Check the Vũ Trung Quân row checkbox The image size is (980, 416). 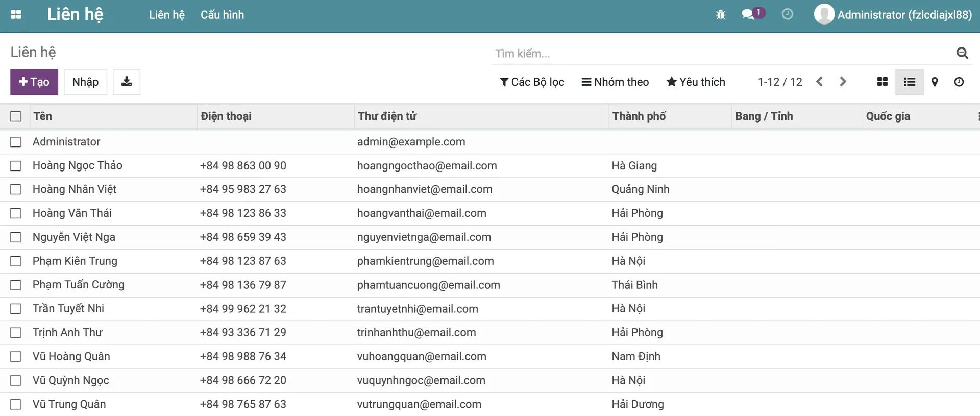click(x=16, y=404)
